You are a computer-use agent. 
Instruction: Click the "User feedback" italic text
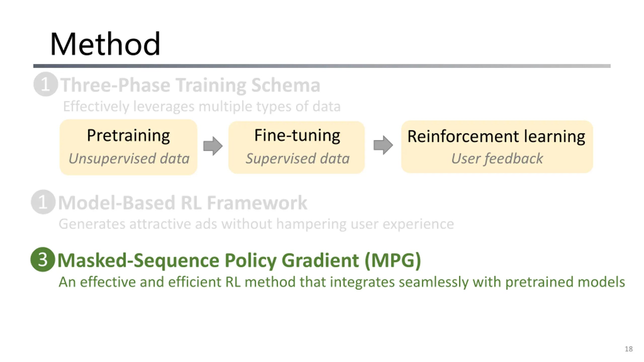(x=497, y=159)
